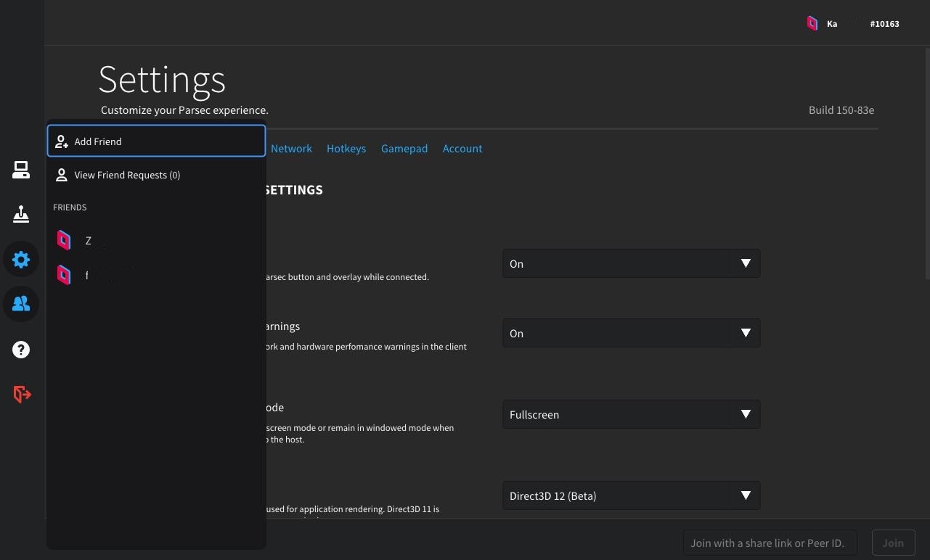Click the Join button
This screenshot has height=560, width=930.
coord(893,543)
